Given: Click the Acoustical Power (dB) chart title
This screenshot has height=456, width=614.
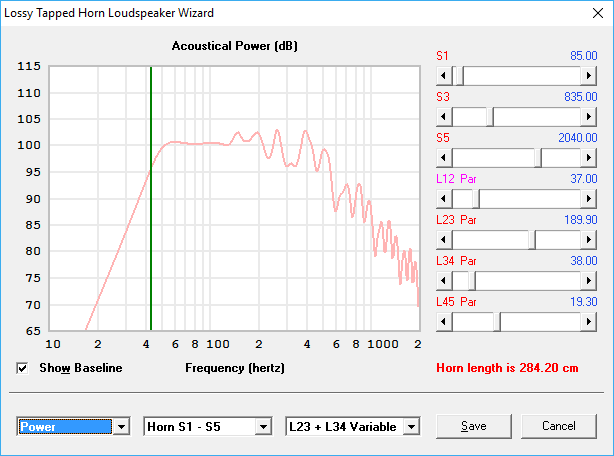Looking at the screenshot, I should coord(235,46).
